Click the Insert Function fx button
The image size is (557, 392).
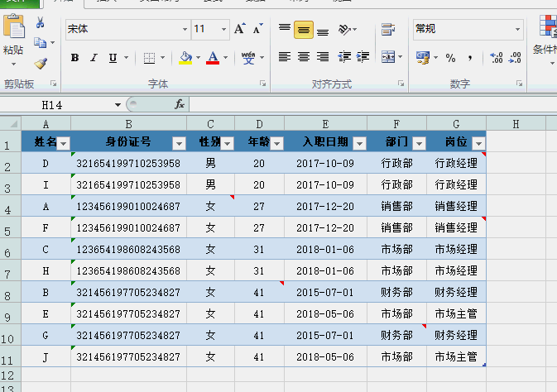point(180,104)
